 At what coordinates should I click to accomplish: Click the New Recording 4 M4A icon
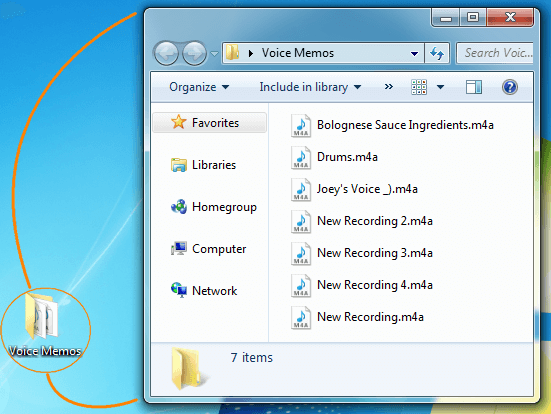[x=301, y=285]
